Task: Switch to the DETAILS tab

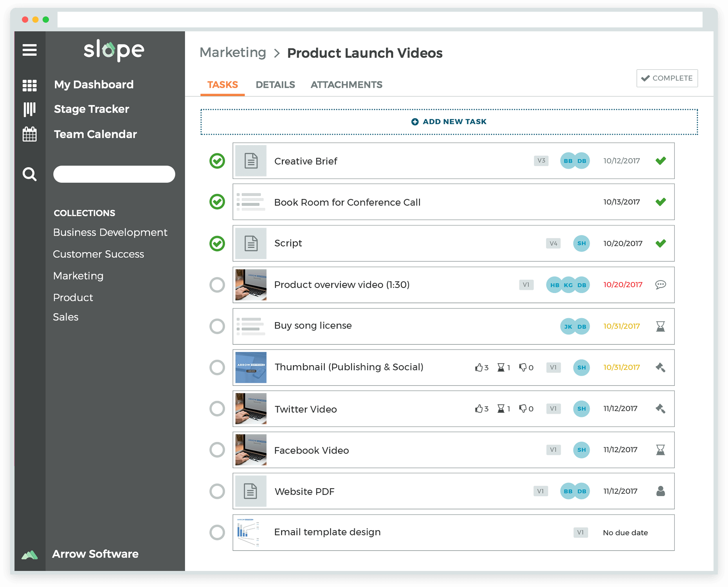Action: click(x=275, y=85)
